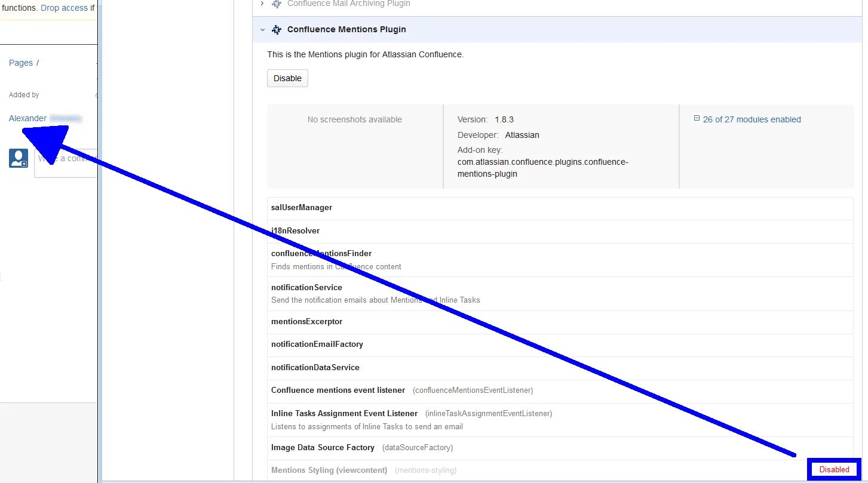Click the Confluence Mail Archiving Plugin icon
Image resolution: width=868 pixels, height=483 pixels.
point(277,4)
